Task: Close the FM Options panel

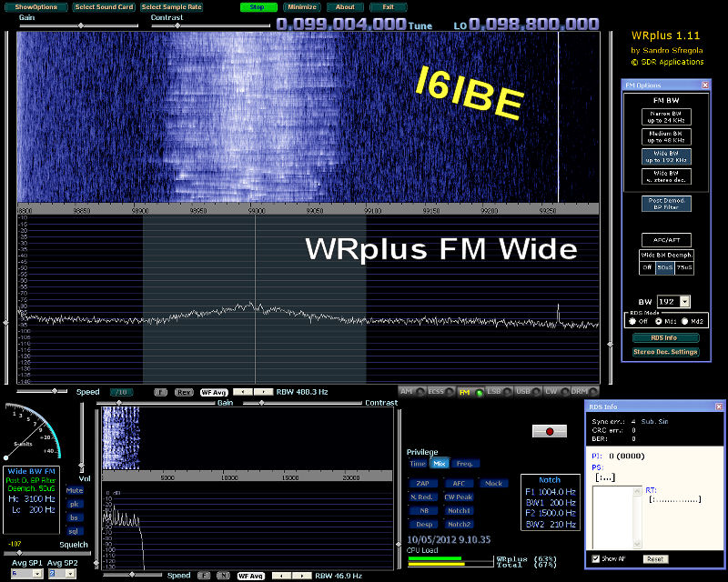Action: coord(707,85)
